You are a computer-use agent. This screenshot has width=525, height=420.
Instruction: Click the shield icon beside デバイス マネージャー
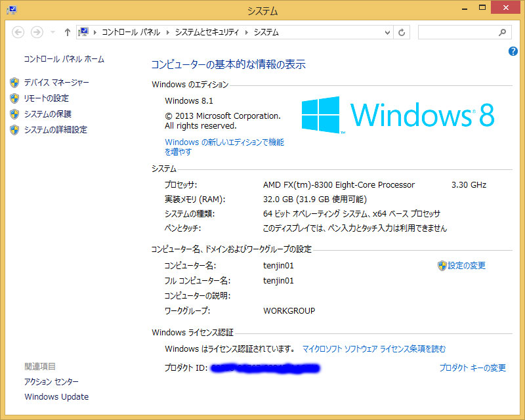coord(14,83)
